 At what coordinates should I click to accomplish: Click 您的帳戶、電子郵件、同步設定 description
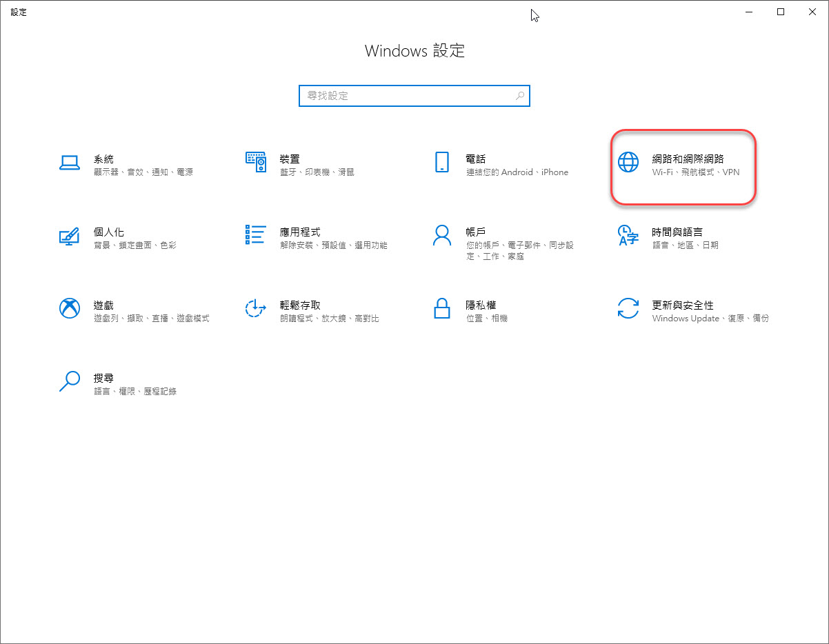[520, 251]
